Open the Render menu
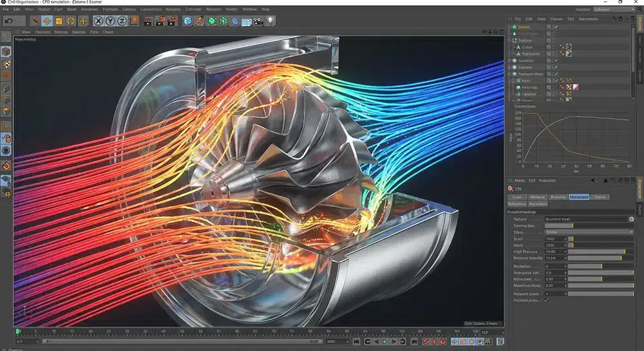The height and width of the screenshot is (351, 644). tap(232, 9)
